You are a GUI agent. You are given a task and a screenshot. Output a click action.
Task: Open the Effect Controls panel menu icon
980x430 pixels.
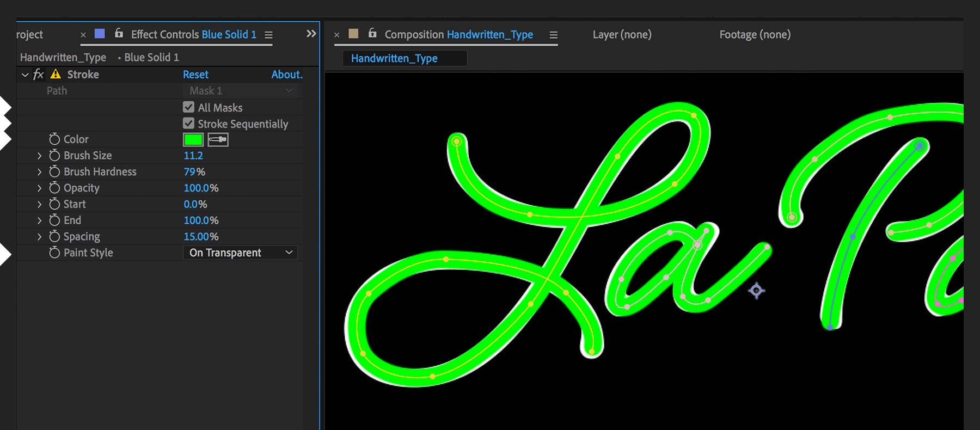click(x=268, y=35)
